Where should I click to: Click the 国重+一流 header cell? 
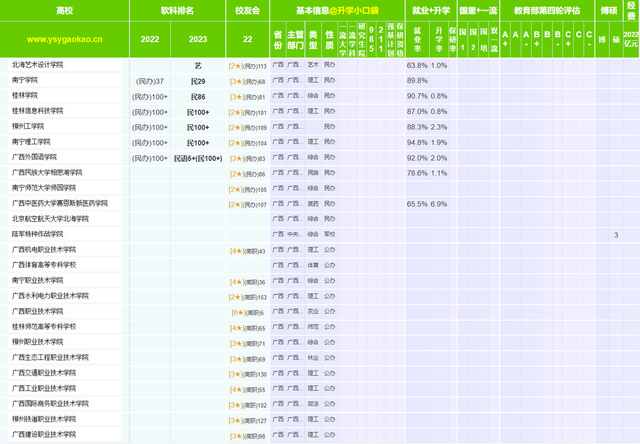coord(478,11)
